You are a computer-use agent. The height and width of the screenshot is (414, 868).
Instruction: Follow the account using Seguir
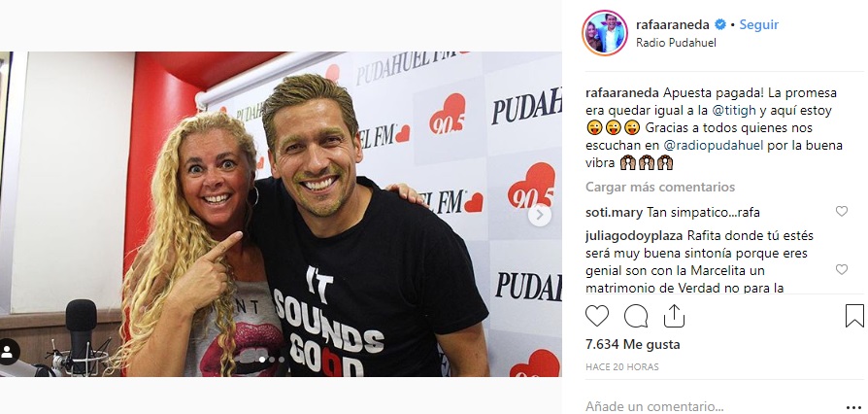point(759,25)
